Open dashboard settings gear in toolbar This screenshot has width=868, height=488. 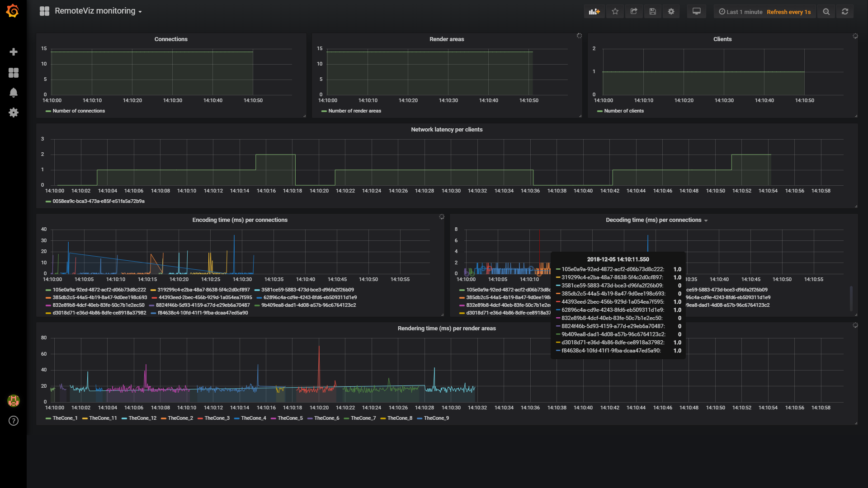click(x=671, y=12)
